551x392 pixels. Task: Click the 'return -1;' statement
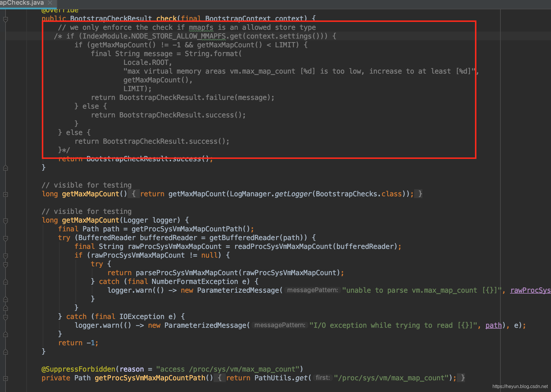tap(78, 343)
